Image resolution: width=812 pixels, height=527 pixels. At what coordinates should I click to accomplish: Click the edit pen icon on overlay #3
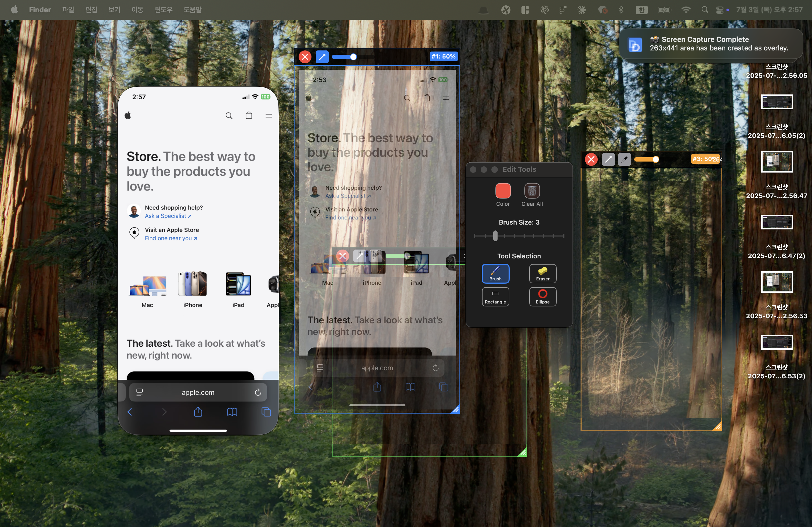608,159
